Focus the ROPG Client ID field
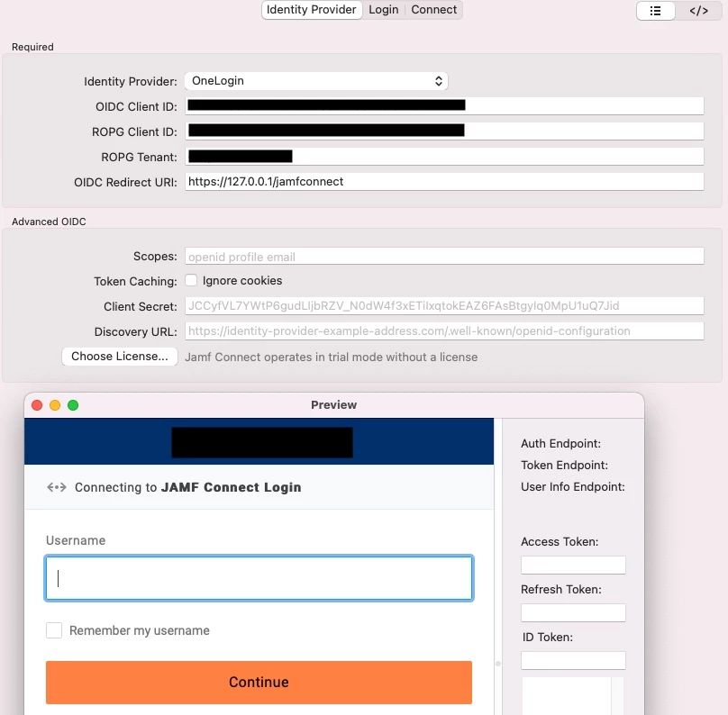Viewport: 728px width, 715px height. (444, 131)
